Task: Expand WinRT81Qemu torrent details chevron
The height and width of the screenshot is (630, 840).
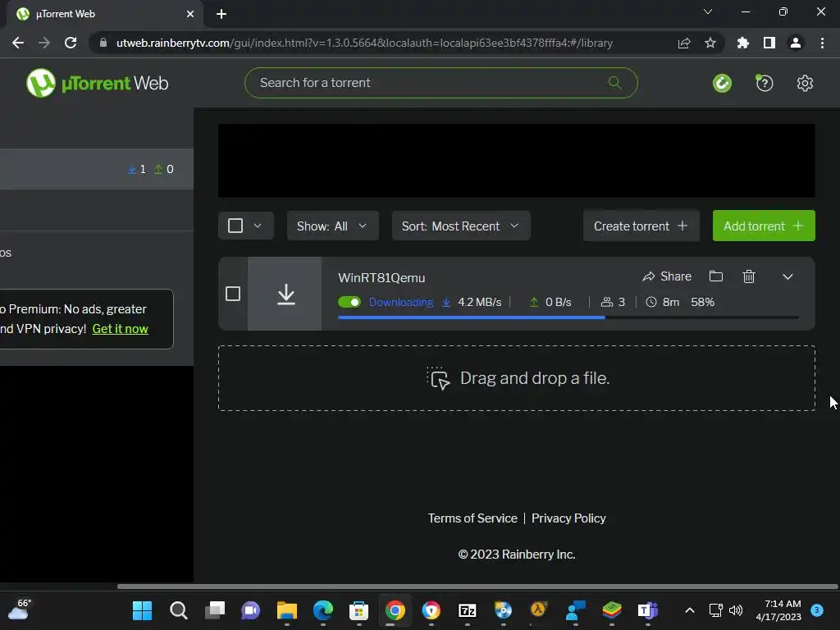Action: tap(787, 277)
